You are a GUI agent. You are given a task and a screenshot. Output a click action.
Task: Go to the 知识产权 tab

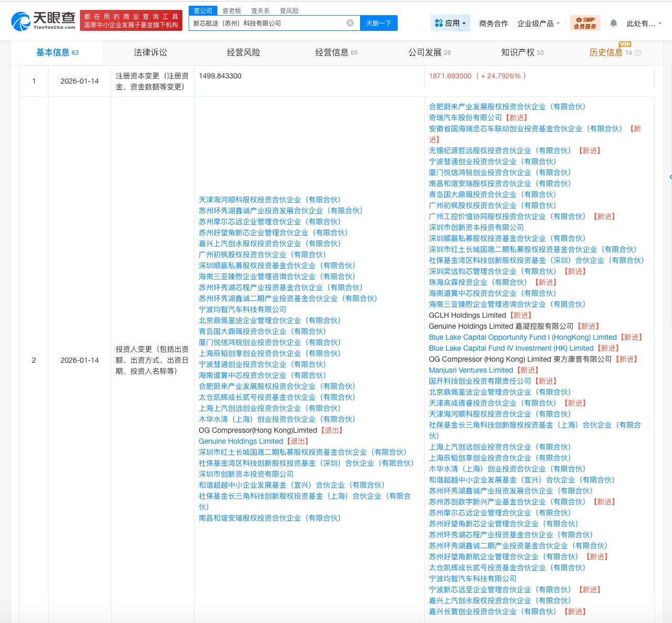517,52
